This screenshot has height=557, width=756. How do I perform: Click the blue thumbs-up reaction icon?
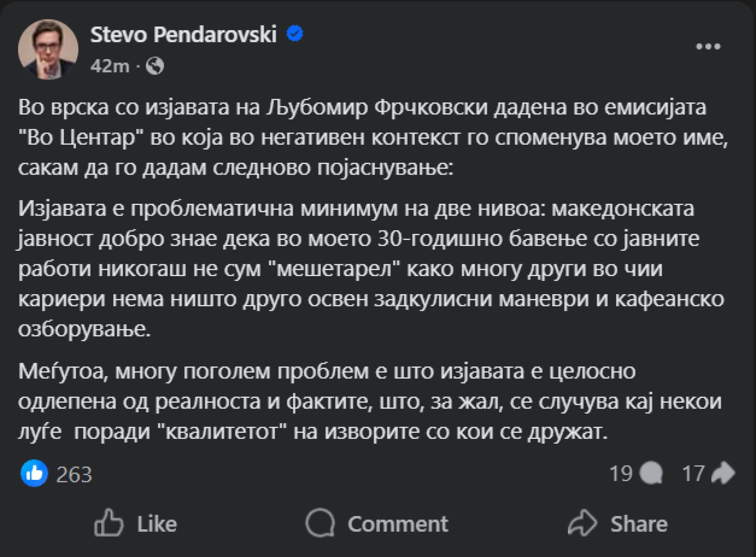34,473
